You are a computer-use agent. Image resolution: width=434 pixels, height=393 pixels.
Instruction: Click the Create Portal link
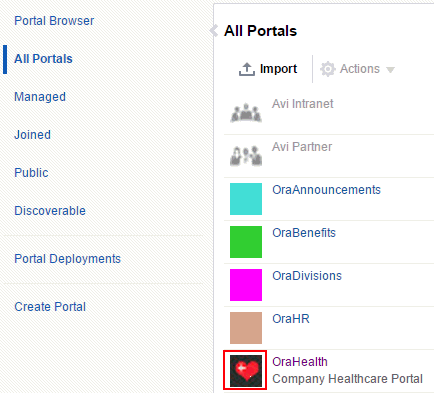(x=50, y=307)
